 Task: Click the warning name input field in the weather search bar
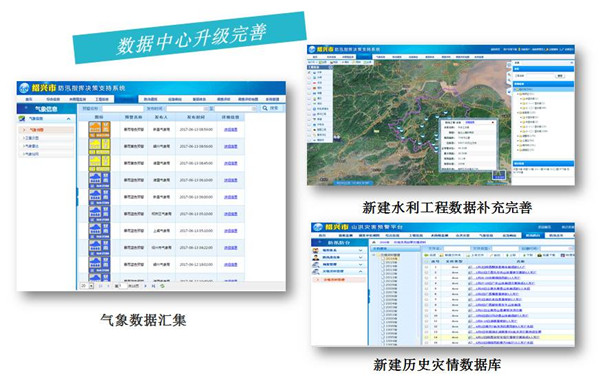122,109
